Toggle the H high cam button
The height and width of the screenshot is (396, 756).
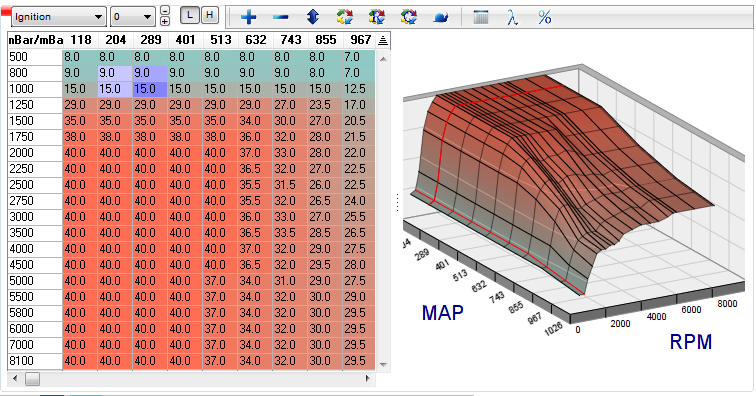point(209,15)
